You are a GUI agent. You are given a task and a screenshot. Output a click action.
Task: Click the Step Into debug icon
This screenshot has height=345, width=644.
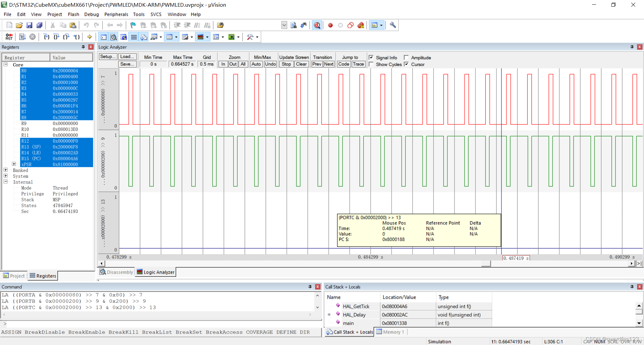pyautogui.click(x=46, y=37)
